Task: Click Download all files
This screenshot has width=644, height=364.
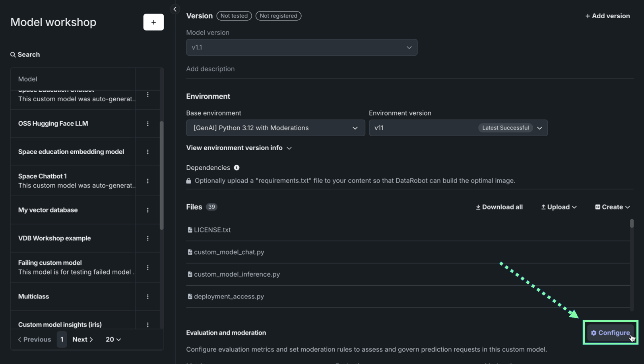Action: 499,207
